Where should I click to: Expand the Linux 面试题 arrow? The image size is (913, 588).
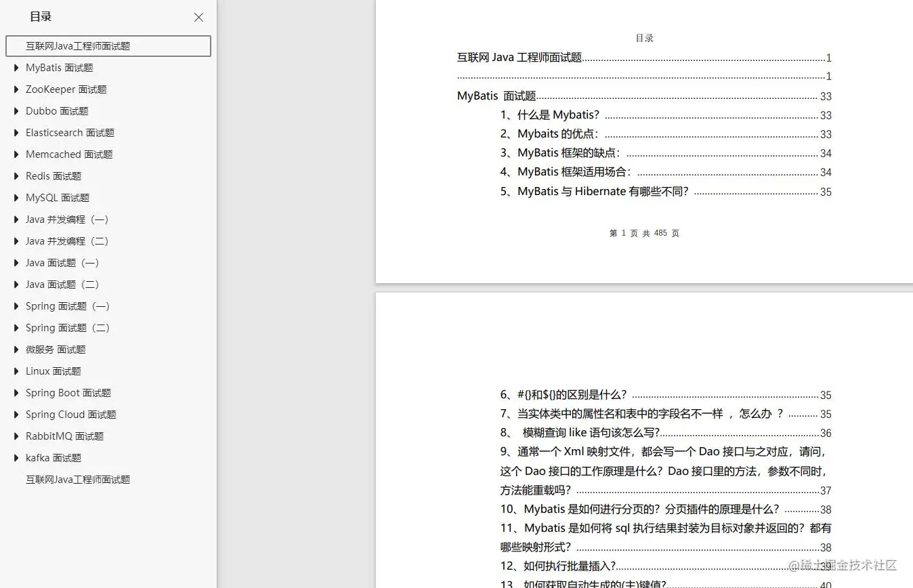[x=16, y=371]
